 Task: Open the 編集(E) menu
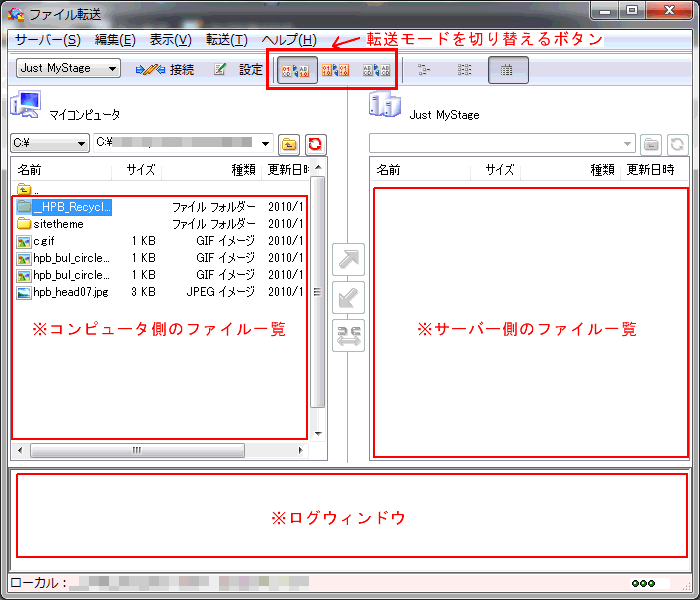click(115, 40)
